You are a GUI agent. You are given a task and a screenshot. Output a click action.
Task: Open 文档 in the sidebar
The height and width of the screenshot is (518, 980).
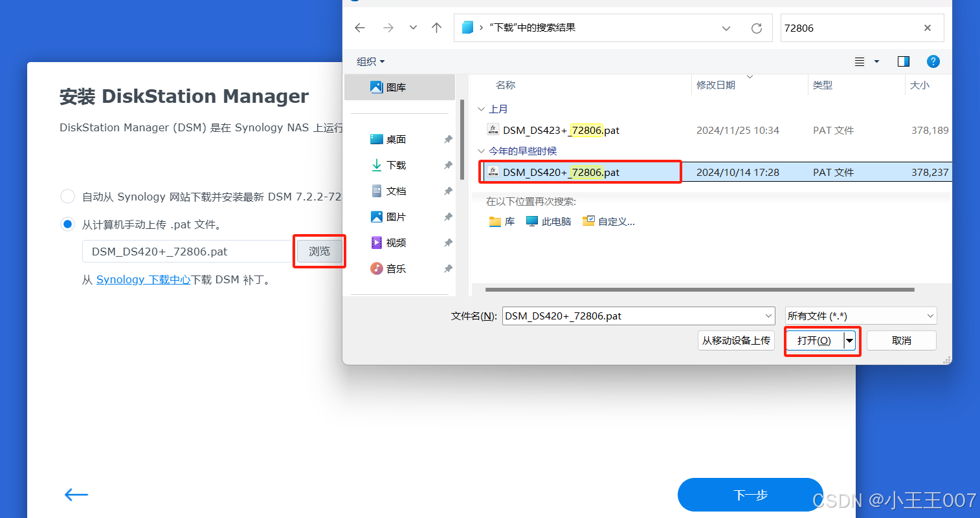(x=396, y=191)
